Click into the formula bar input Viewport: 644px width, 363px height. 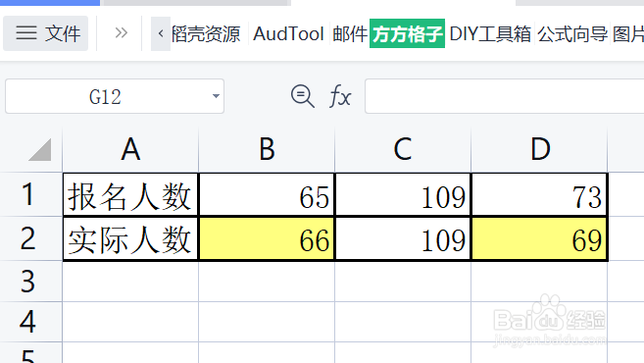[x=505, y=96]
